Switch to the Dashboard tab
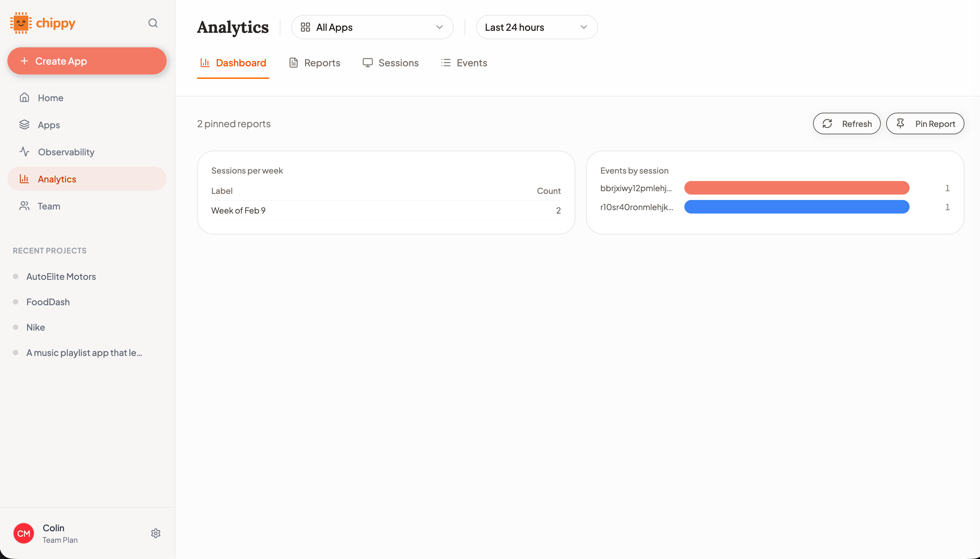Viewport: 980px width, 559px height. [x=233, y=63]
